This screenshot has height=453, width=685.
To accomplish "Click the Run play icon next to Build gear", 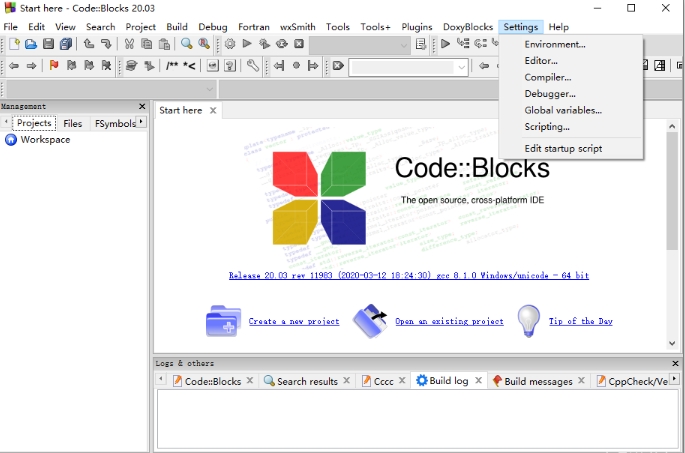I will point(247,44).
